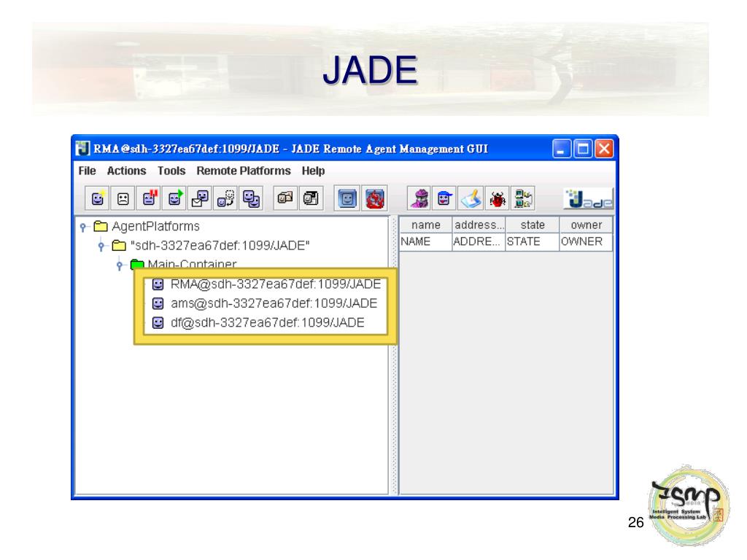Select the "sdh-3327ea67def:1099/JADE" platform label
Image resolution: width=747 pixels, height=560 pixels.
[220, 246]
